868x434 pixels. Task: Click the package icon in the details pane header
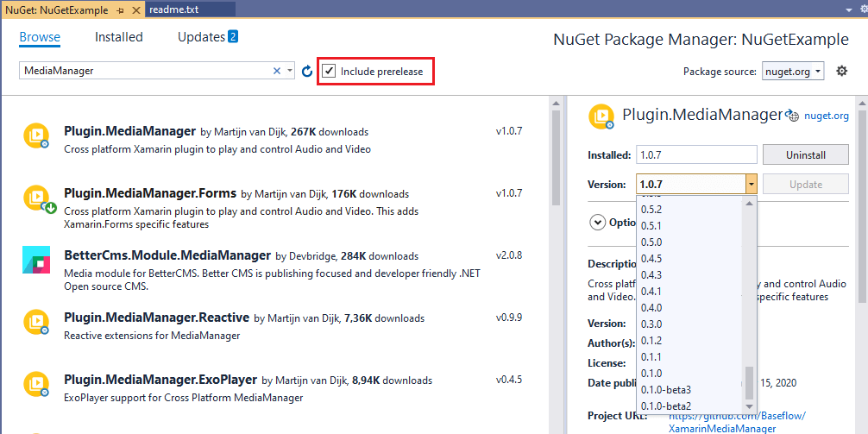(601, 116)
